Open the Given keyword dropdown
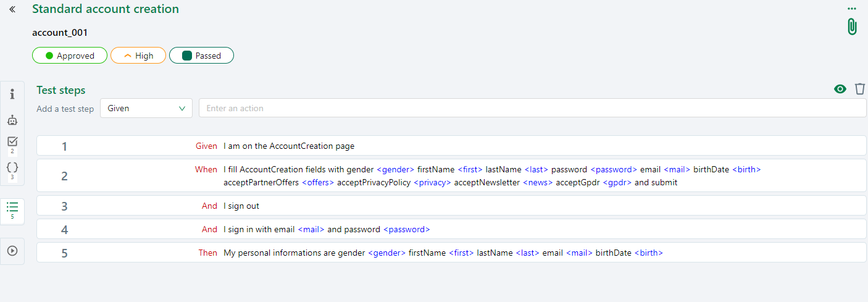Screen dimensions: 868x302 pos(146,108)
